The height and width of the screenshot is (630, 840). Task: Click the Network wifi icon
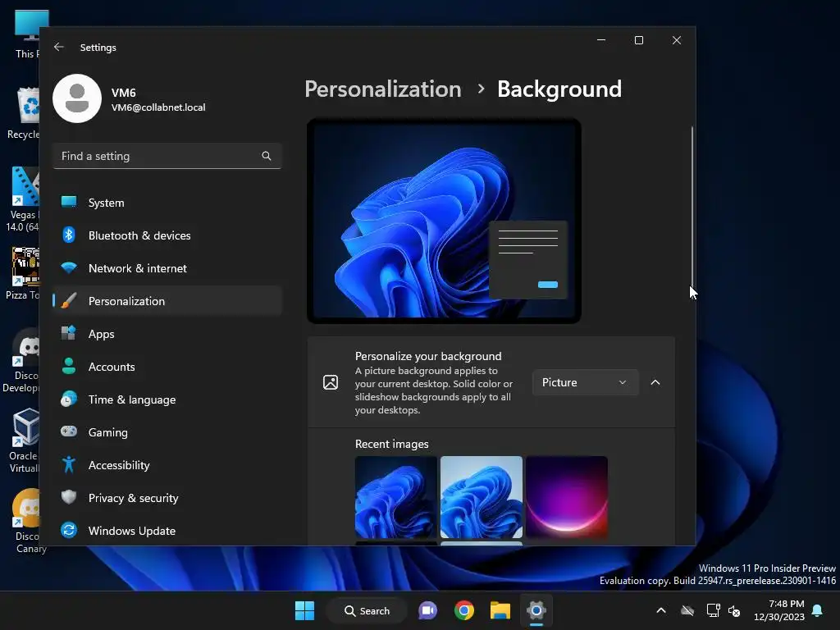click(x=69, y=268)
